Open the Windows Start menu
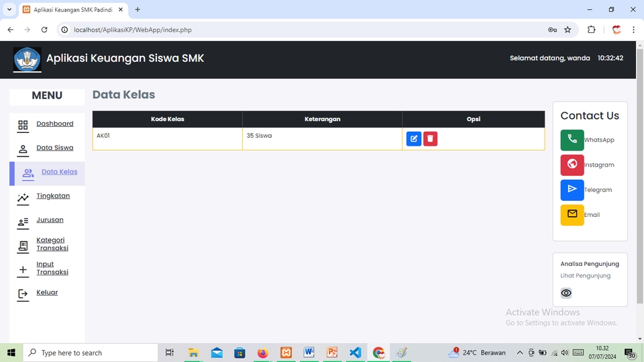Image resolution: width=644 pixels, height=362 pixels. click(x=11, y=353)
